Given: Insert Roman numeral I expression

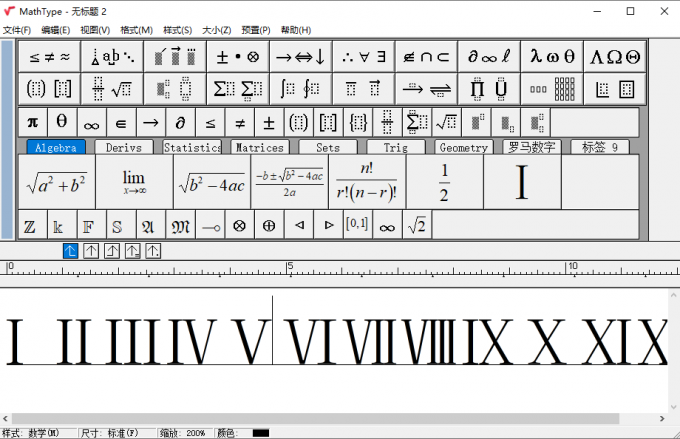Looking at the screenshot, I should click(x=523, y=182).
